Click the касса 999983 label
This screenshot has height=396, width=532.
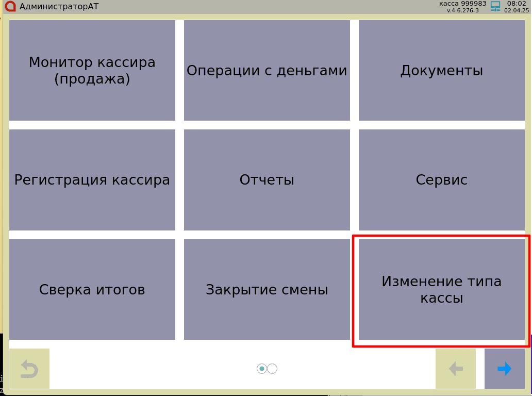(462, 4)
